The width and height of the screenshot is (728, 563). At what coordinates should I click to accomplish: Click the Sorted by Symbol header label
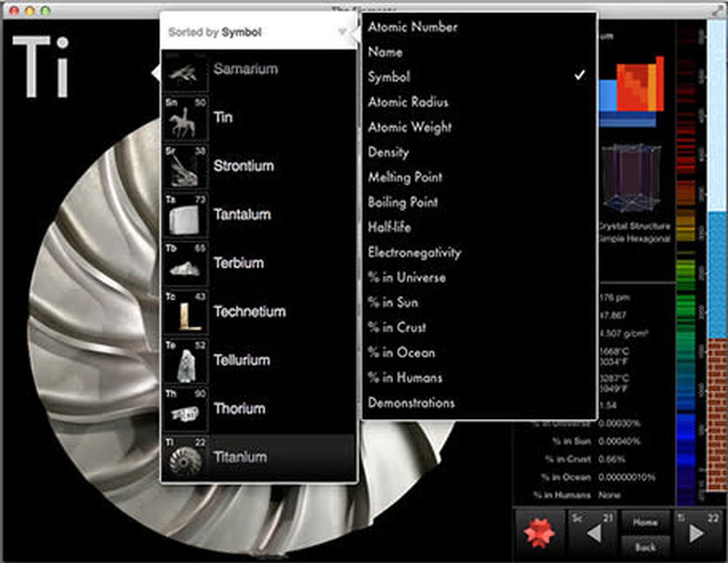point(215,32)
